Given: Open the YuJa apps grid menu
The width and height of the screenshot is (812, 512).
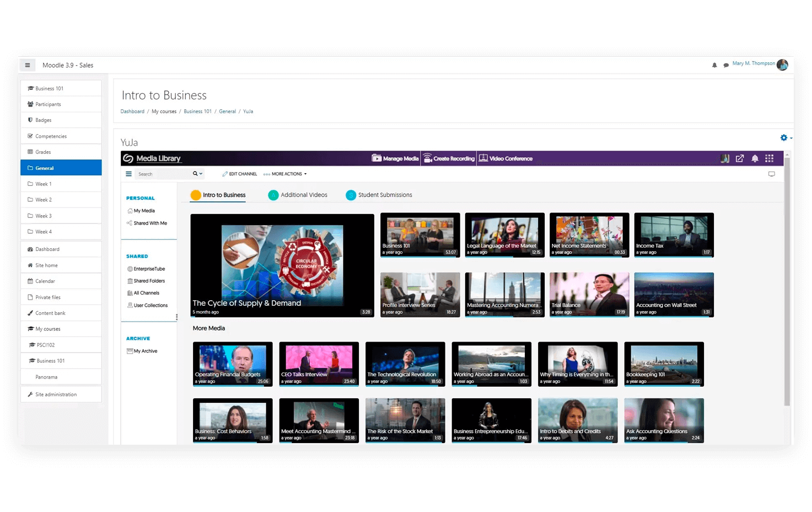Looking at the screenshot, I should point(770,158).
